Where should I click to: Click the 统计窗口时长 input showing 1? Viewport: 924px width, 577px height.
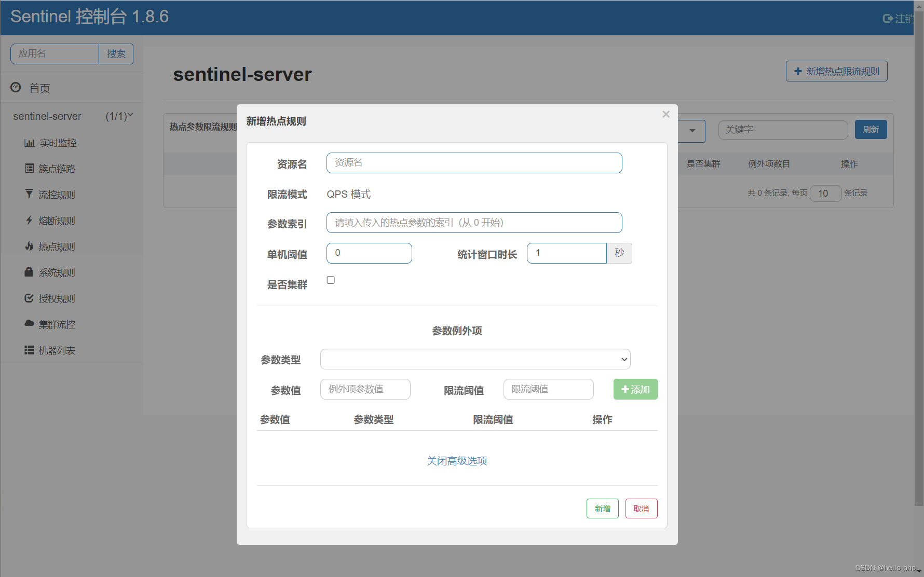pos(566,253)
